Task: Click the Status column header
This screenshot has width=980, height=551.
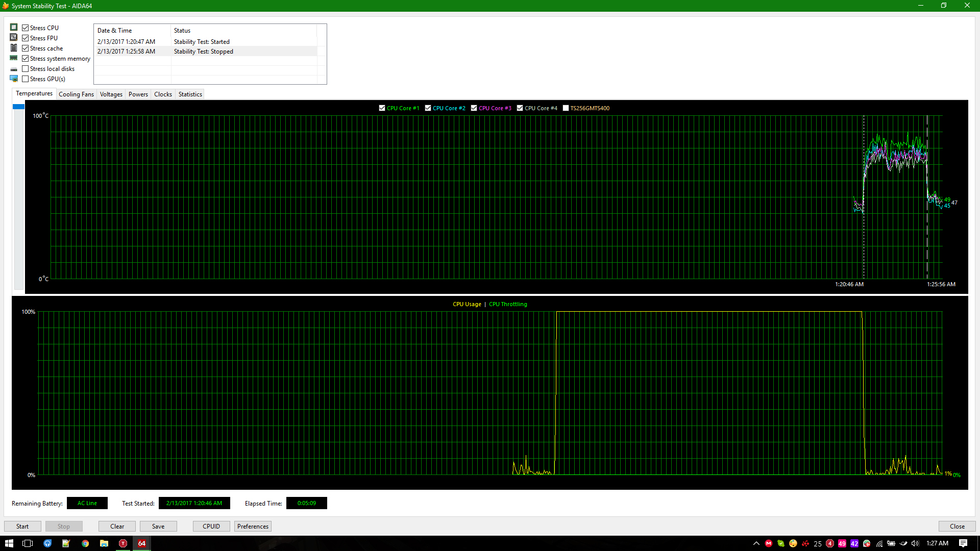Action: [x=243, y=31]
